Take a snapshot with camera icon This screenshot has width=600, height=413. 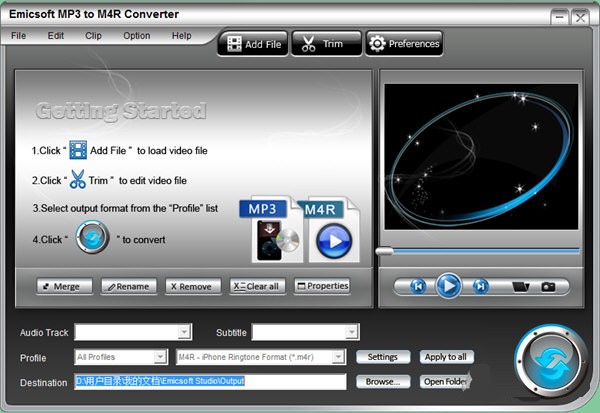548,286
